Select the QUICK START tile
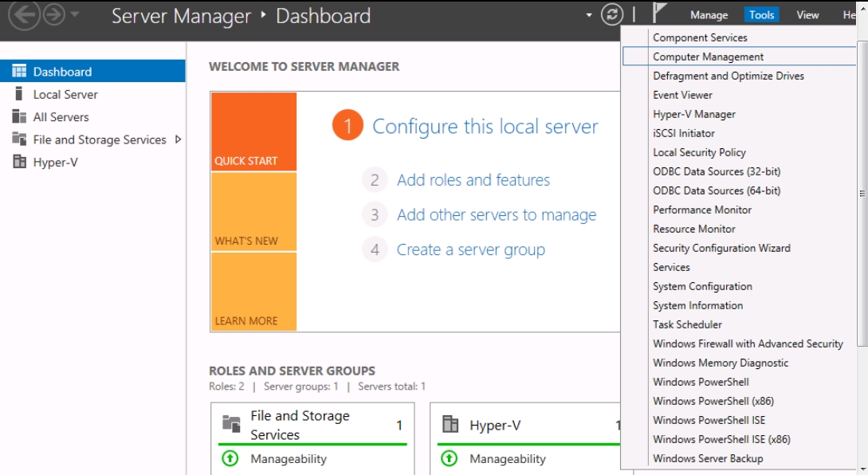The image size is (868, 475). [253, 132]
